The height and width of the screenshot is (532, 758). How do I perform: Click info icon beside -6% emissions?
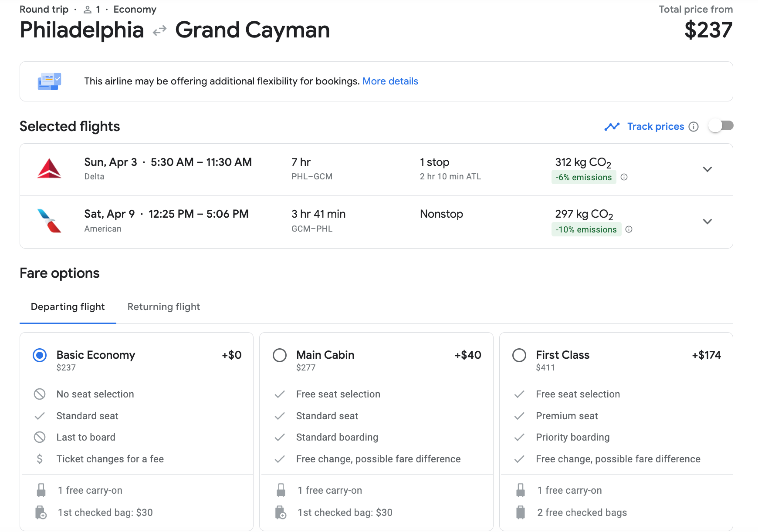[x=624, y=177]
